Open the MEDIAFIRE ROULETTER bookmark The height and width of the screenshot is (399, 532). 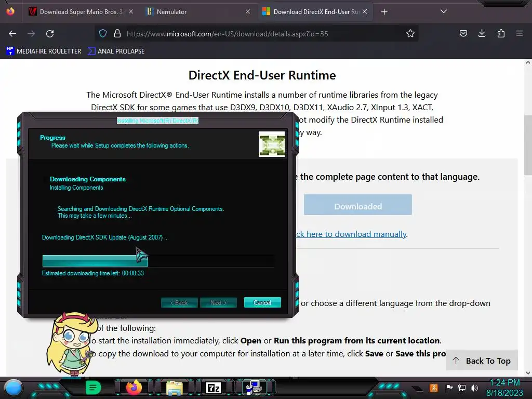pos(44,51)
